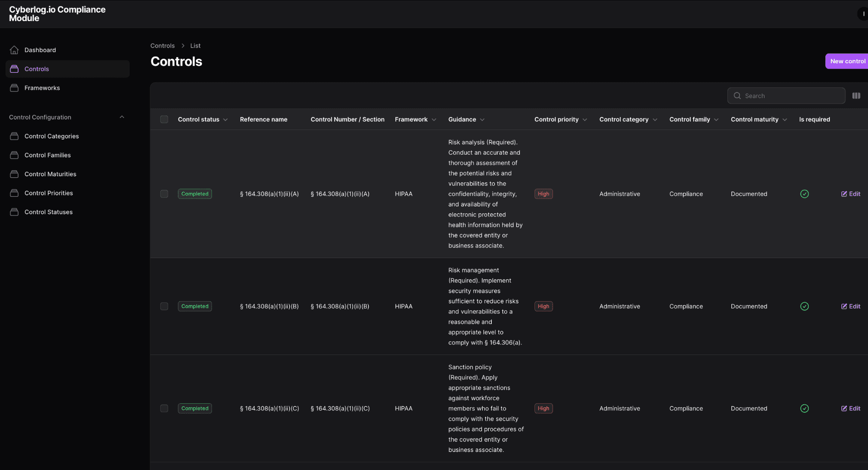Screen dimensions: 868x470
Task: Open Control Priorities settings
Action: (49, 193)
